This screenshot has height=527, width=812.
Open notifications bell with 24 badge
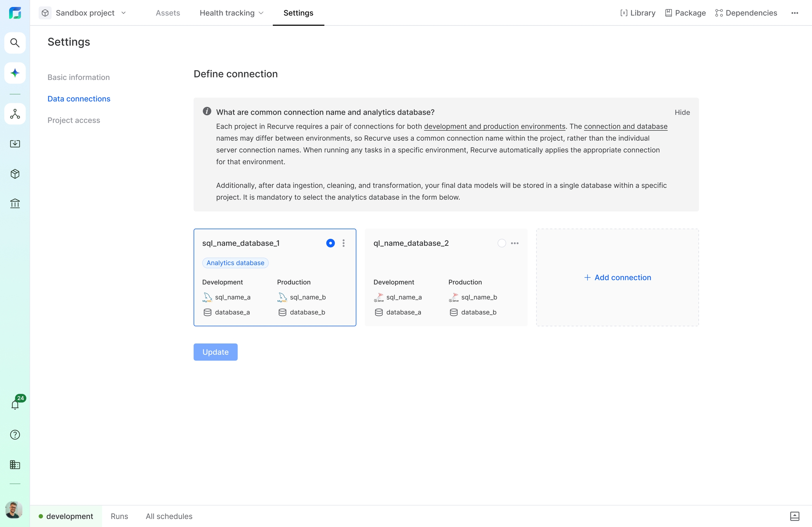pos(15,405)
